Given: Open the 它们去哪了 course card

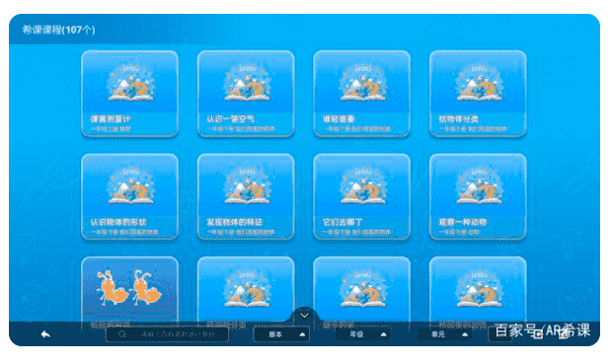Looking at the screenshot, I should [x=362, y=196].
